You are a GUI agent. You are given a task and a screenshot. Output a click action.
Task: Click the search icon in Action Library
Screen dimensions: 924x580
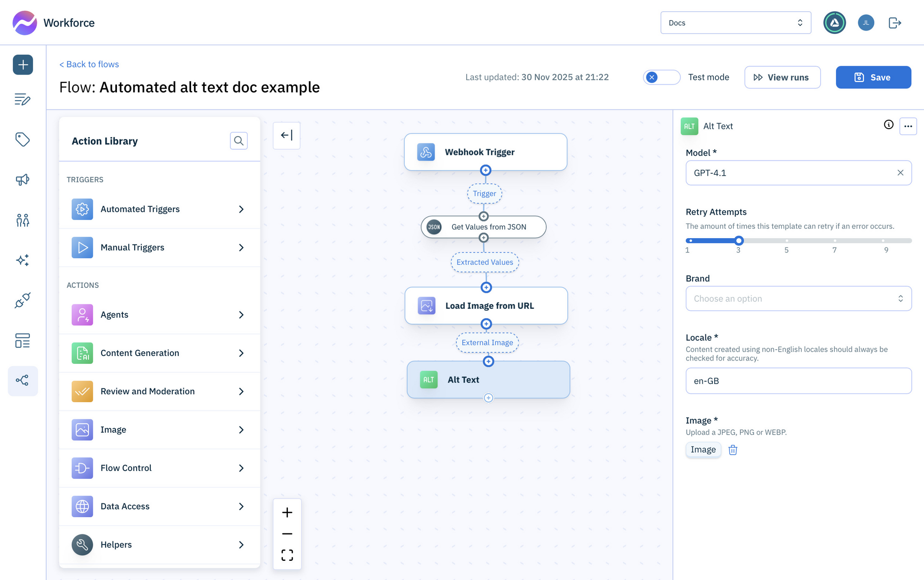[239, 141]
